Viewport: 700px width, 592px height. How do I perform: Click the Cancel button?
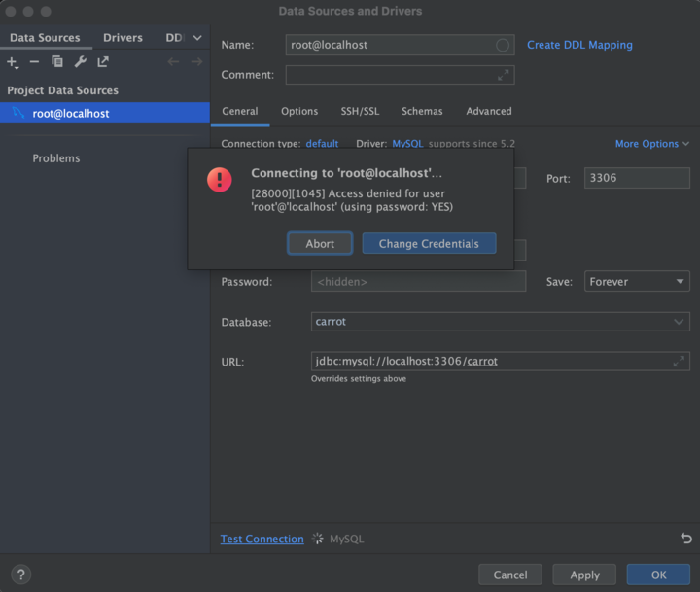pyautogui.click(x=510, y=575)
